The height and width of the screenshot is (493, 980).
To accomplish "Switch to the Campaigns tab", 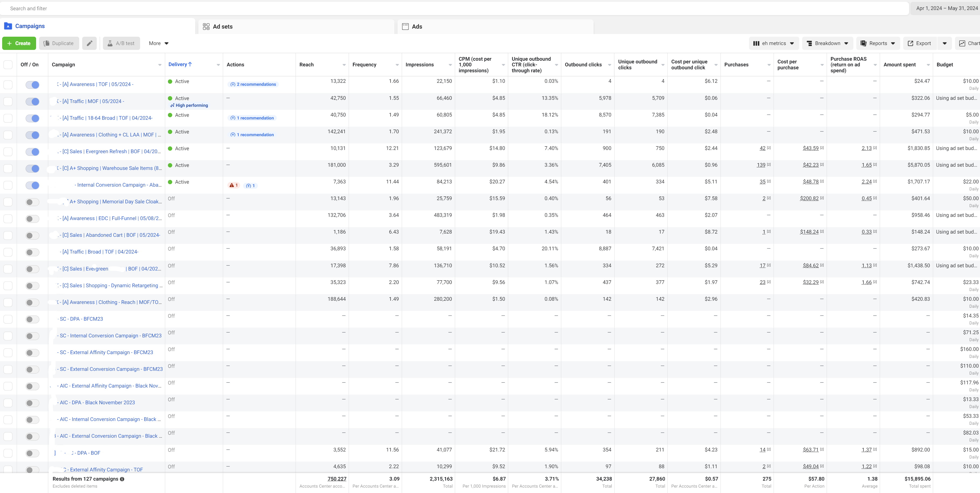I will click(x=97, y=26).
